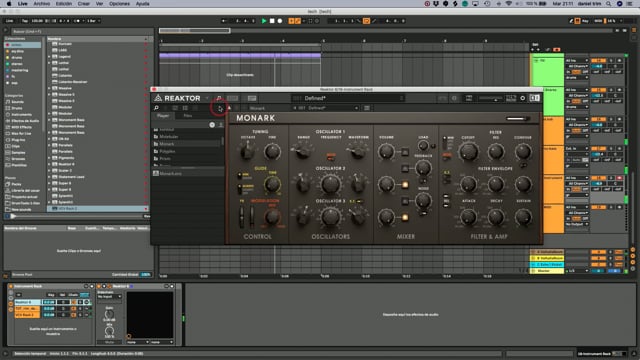Open Spotlight search in macOS menu bar
Viewport: 640px width, 360px height.
pyautogui.click(x=609, y=4)
